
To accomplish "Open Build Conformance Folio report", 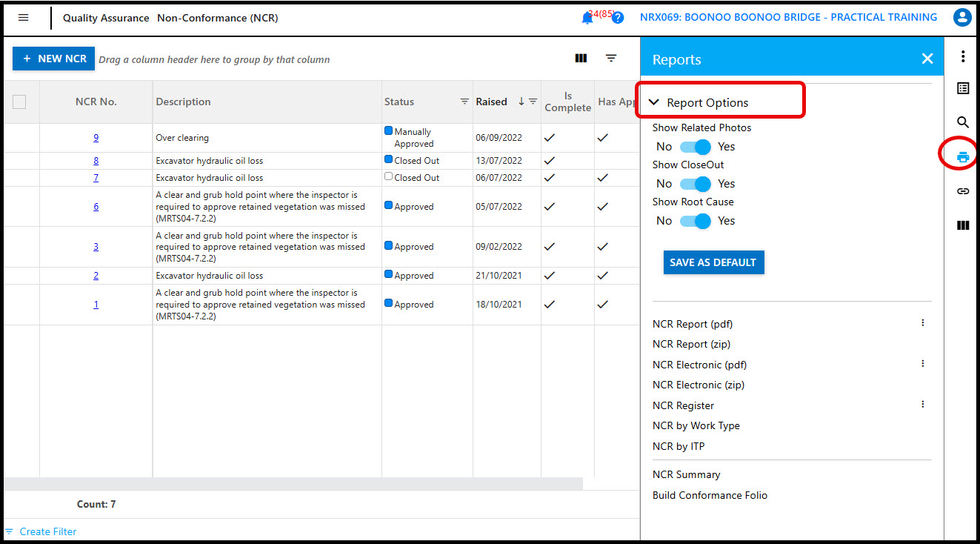I will coord(710,495).
